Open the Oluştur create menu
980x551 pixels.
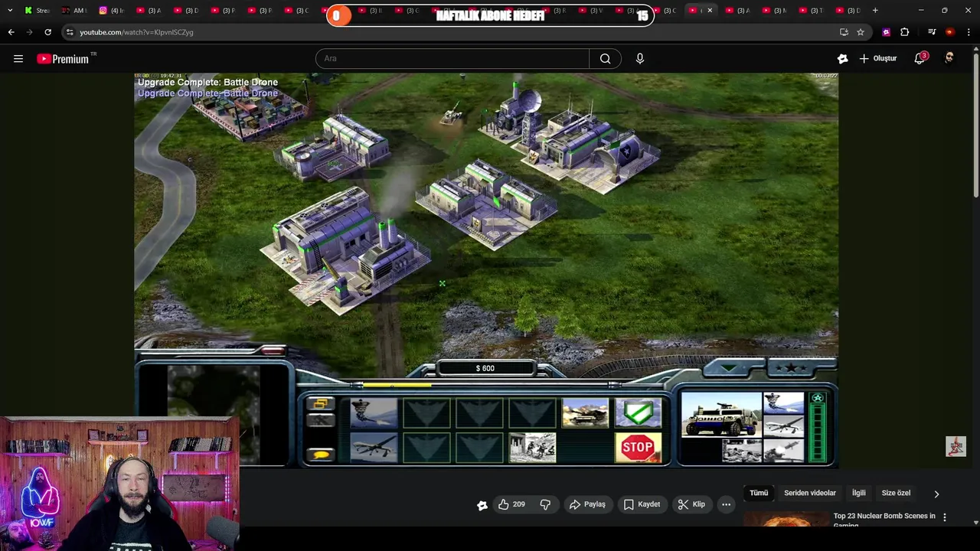point(877,59)
